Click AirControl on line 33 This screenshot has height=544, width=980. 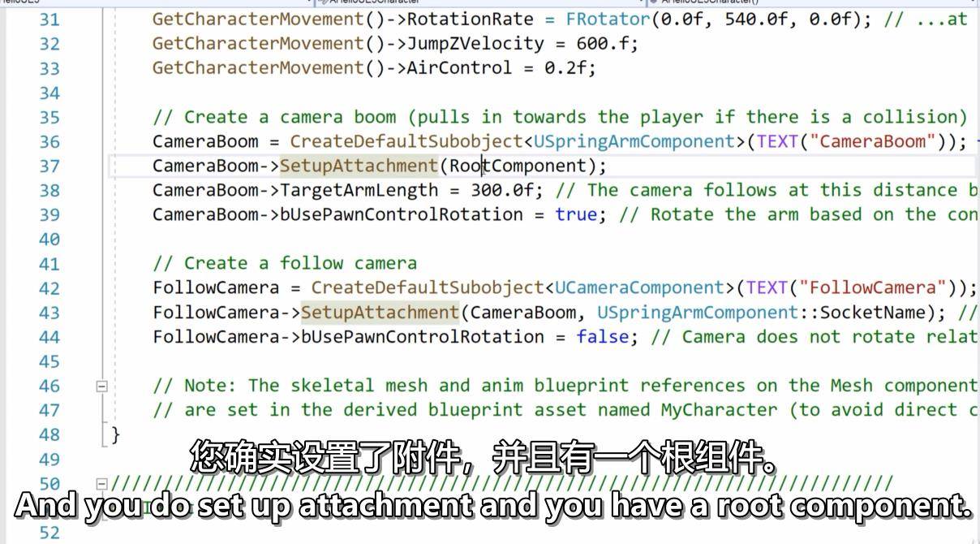(x=459, y=68)
